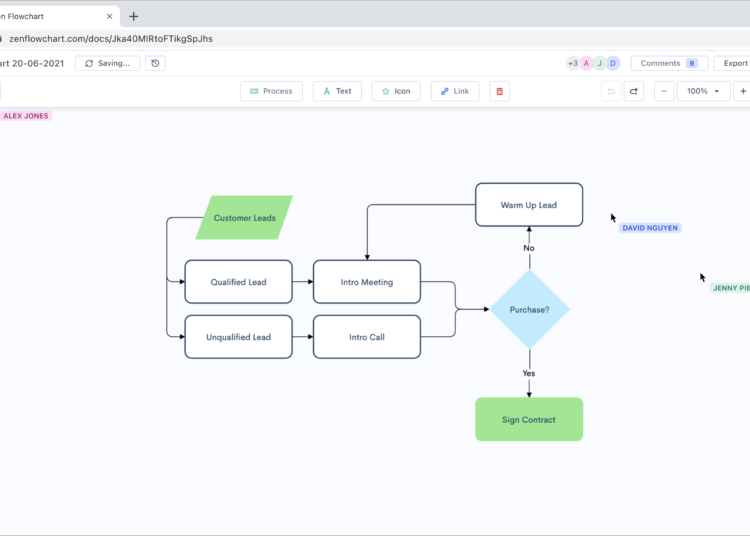Close the Zen Flowchart browser tab
Image resolution: width=750 pixels, height=536 pixels.
pos(110,16)
